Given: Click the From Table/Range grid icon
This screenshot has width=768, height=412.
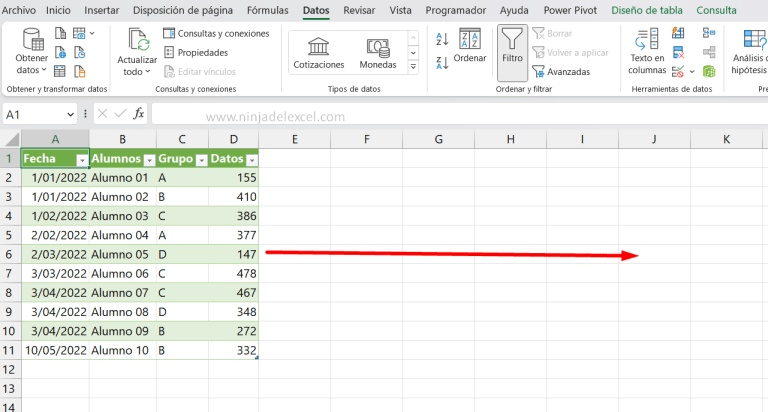Looking at the screenshot, I should click(60, 72).
